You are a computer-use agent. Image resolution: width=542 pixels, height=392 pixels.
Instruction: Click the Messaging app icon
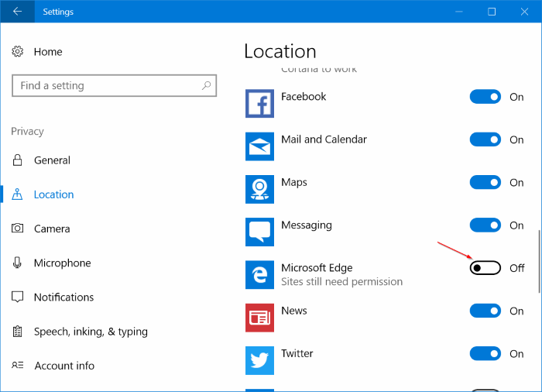[259, 232]
